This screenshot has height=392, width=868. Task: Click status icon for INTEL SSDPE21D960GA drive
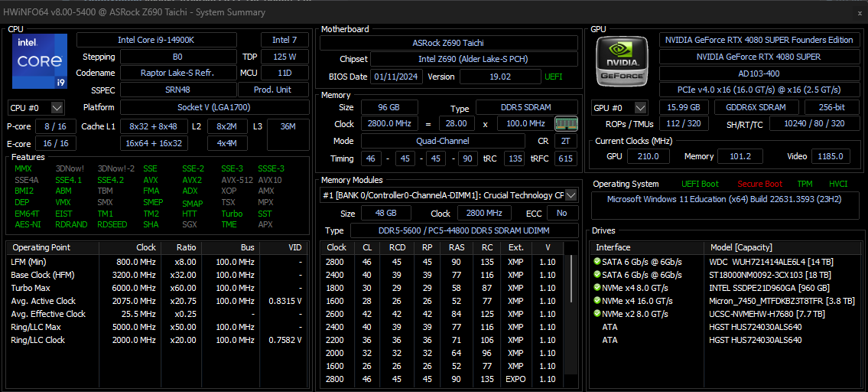(x=597, y=288)
